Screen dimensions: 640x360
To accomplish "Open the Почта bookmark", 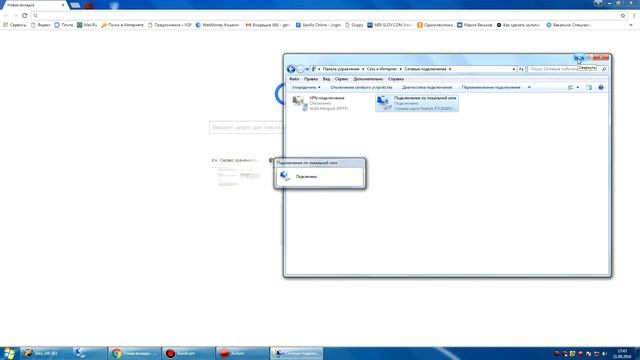I will [x=64, y=25].
